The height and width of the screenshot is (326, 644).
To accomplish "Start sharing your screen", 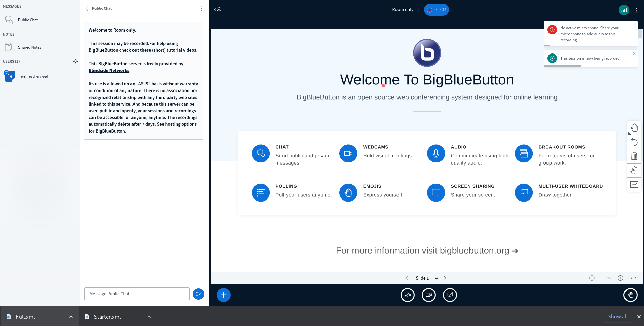I will [x=450, y=295].
